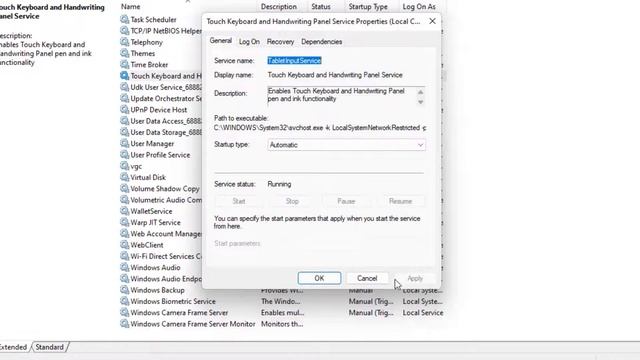Click Cancel in the properties dialog
This screenshot has height=360, width=640.
[x=367, y=278]
